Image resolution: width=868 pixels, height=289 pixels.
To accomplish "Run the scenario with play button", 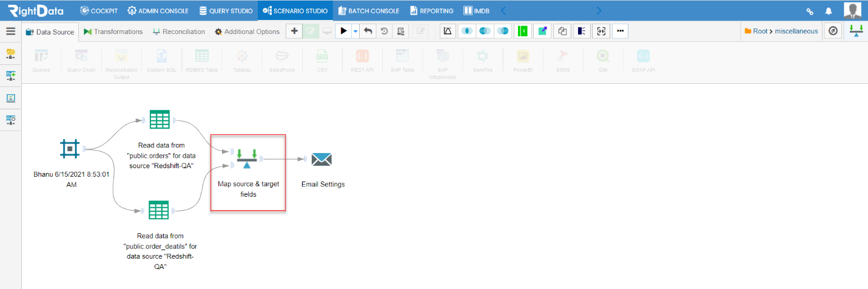I will tap(343, 31).
